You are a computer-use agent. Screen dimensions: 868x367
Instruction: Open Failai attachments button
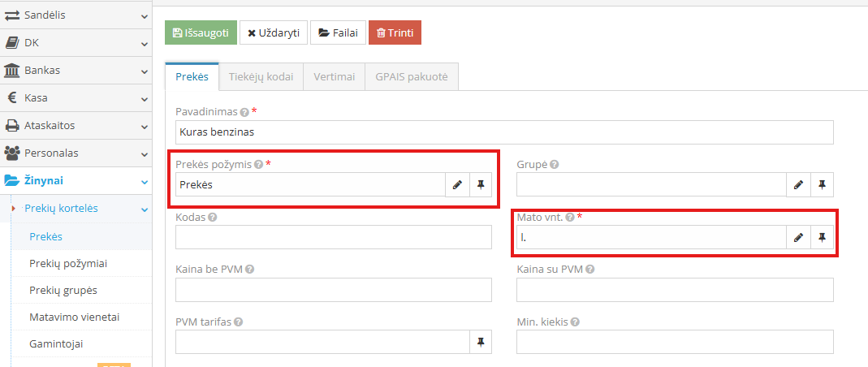pos(339,32)
